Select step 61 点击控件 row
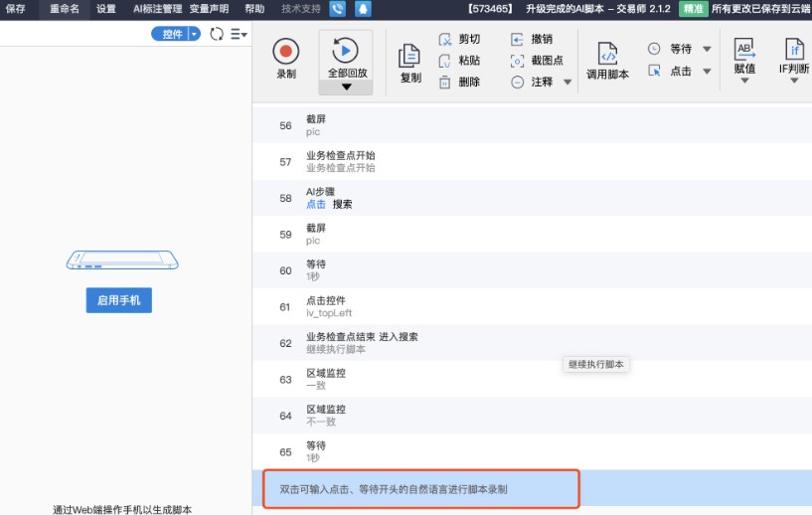 coord(532,307)
